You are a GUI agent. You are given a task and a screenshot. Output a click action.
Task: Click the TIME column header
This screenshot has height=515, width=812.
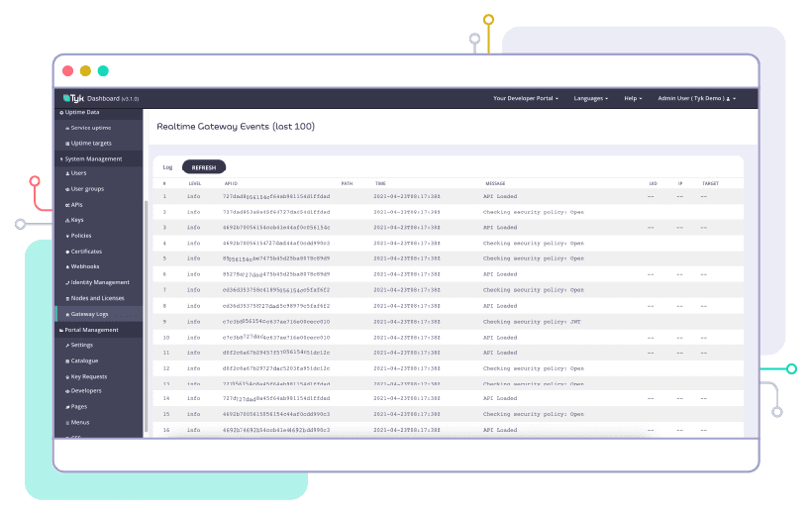click(380, 183)
